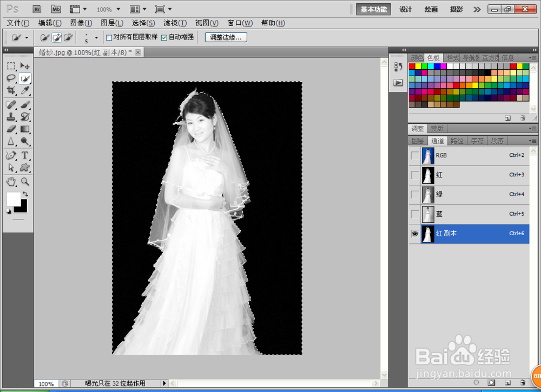Select the Hand tool
The image size is (541, 392).
point(11,181)
